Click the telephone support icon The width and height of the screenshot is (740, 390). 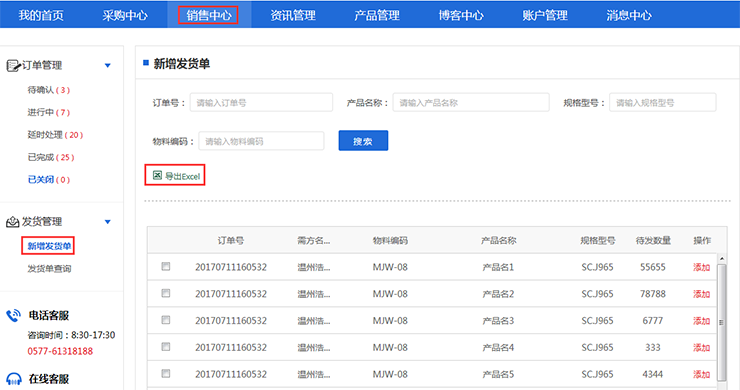click(13, 315)
